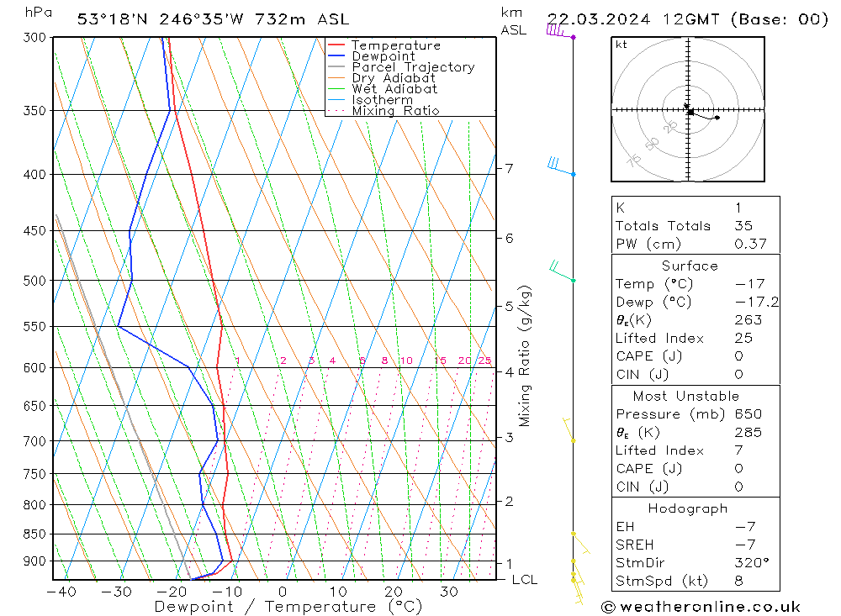The image size is (841, 616).
Task: Click the Most Unstable section heading
Action: 686,396
